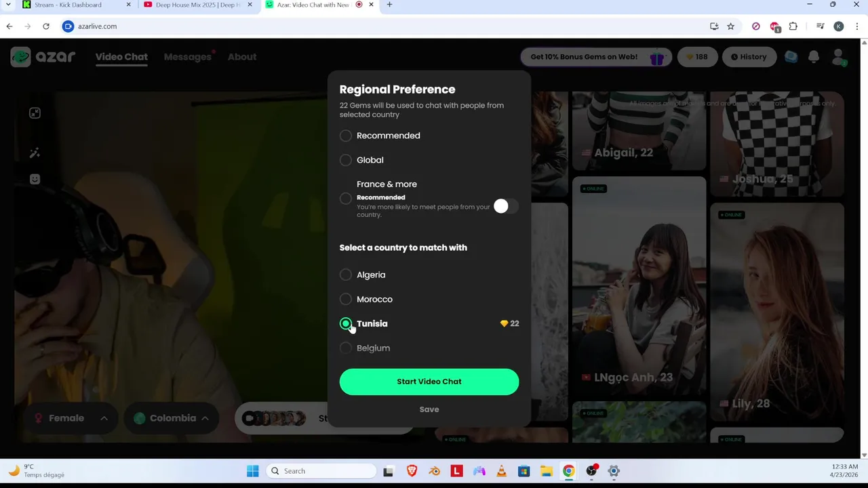Click the Tunisia radio button
Screen dimensions: 868x488
346,323
